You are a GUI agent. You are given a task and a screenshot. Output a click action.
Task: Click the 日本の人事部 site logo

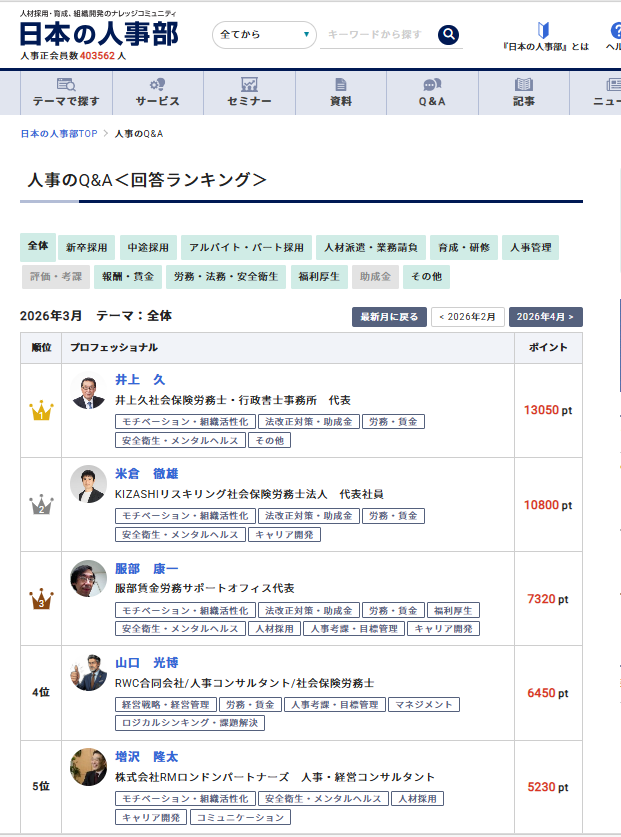pyautogui.click(x=99, y=34)
